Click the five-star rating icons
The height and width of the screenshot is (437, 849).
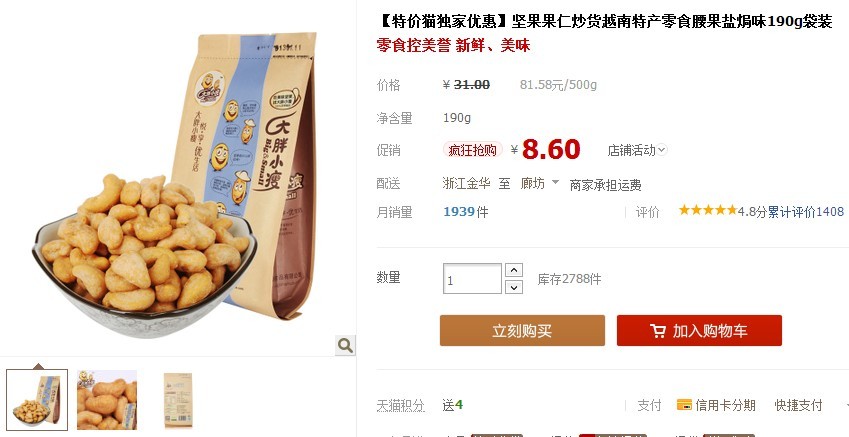pos(708,210)
